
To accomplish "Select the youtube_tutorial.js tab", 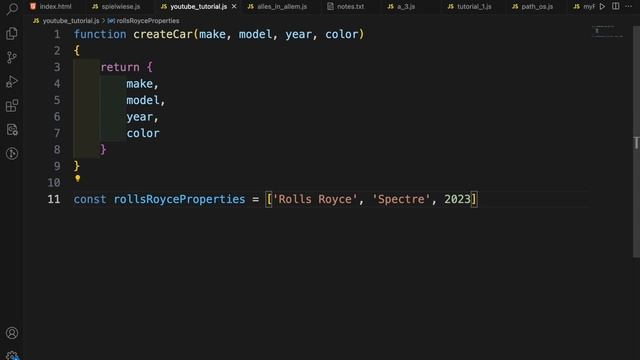I will [x=193, y=7].
